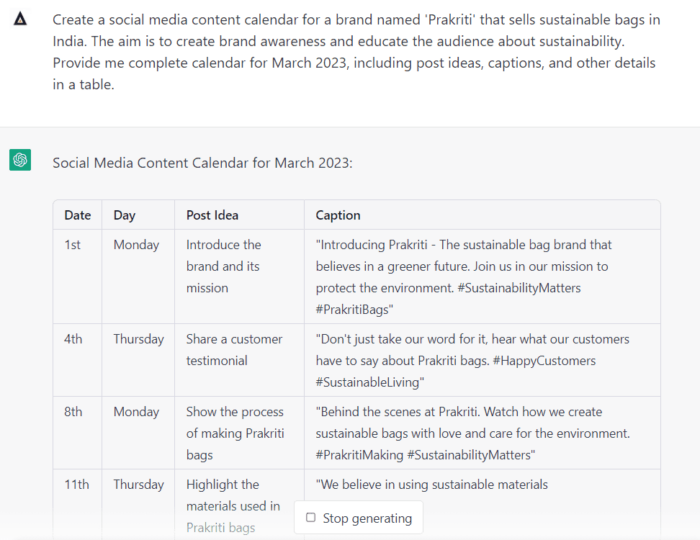Click the stop square icon
Screen dimensions: 700x540
pyautogui.click(x=311, y=518)
